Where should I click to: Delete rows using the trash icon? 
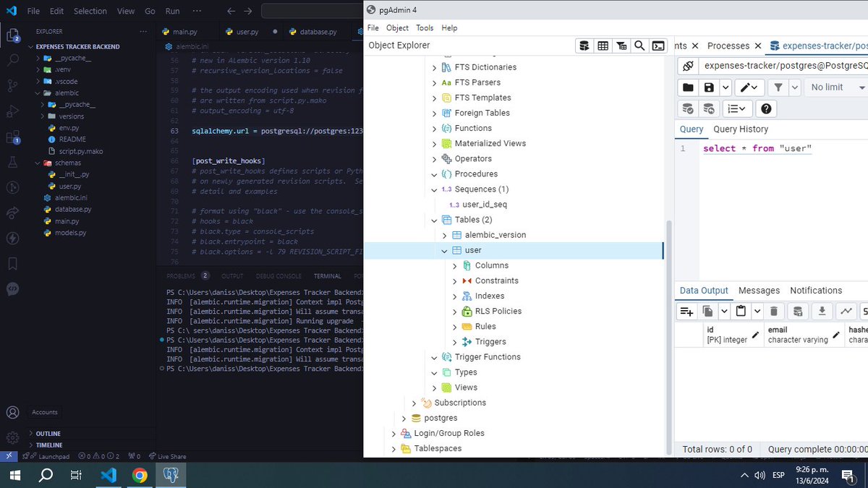pyautogui.click(x=773, y=310)
